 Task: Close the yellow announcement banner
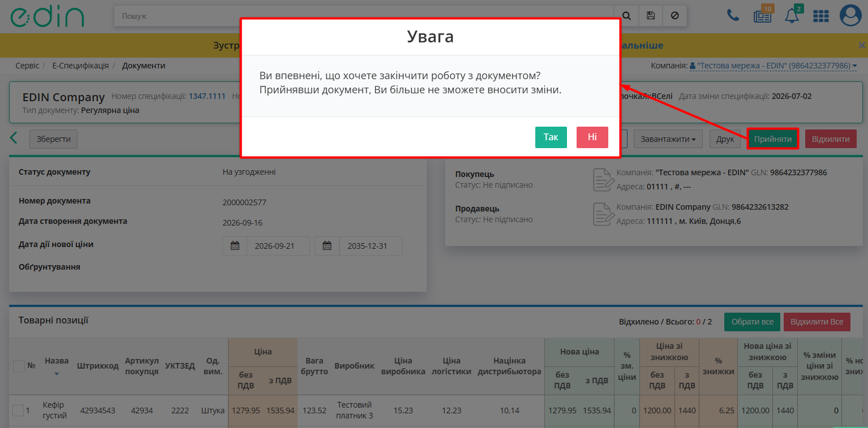[x=862, y=45]
